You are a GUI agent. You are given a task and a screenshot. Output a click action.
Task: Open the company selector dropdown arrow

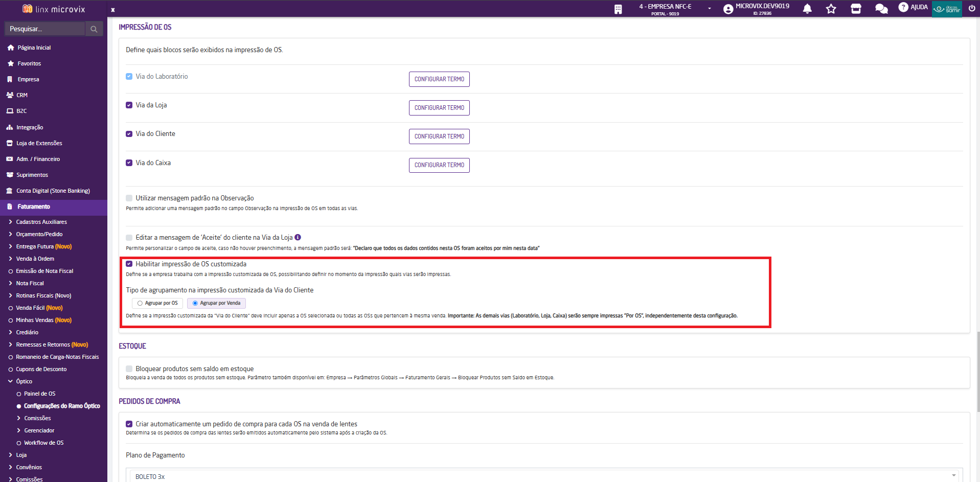(710, 9)
